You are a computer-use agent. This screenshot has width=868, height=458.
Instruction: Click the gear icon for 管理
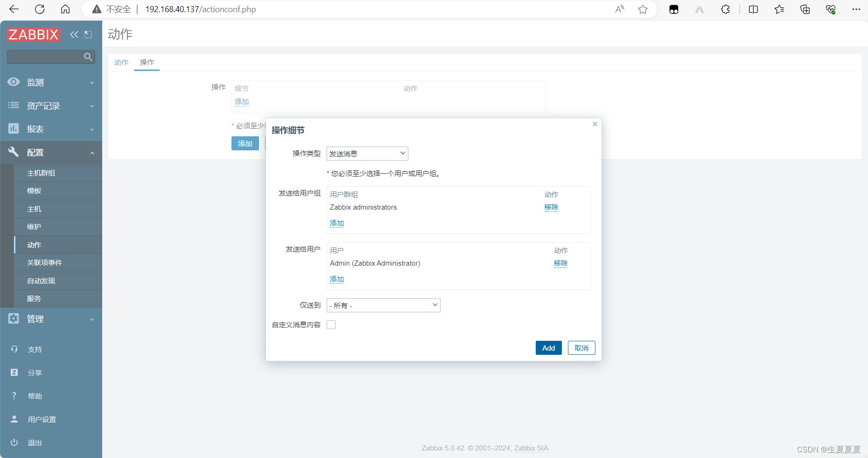pos(14,318)
